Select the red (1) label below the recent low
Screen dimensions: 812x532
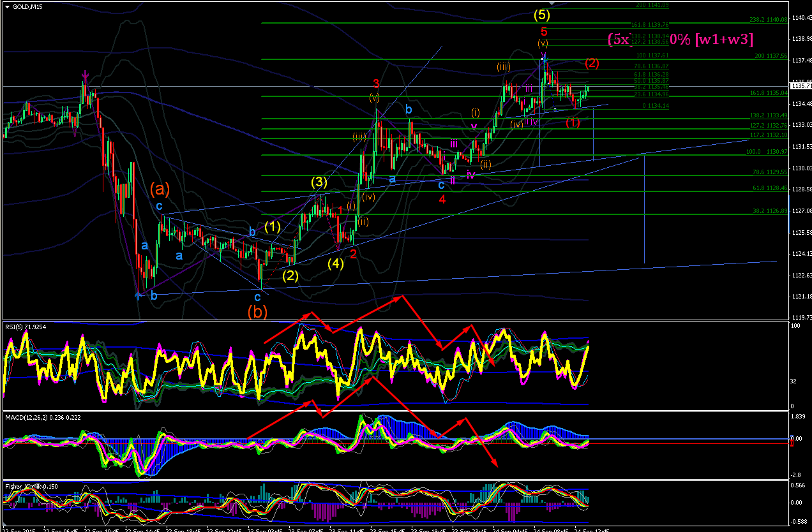[x=573, y=122]
